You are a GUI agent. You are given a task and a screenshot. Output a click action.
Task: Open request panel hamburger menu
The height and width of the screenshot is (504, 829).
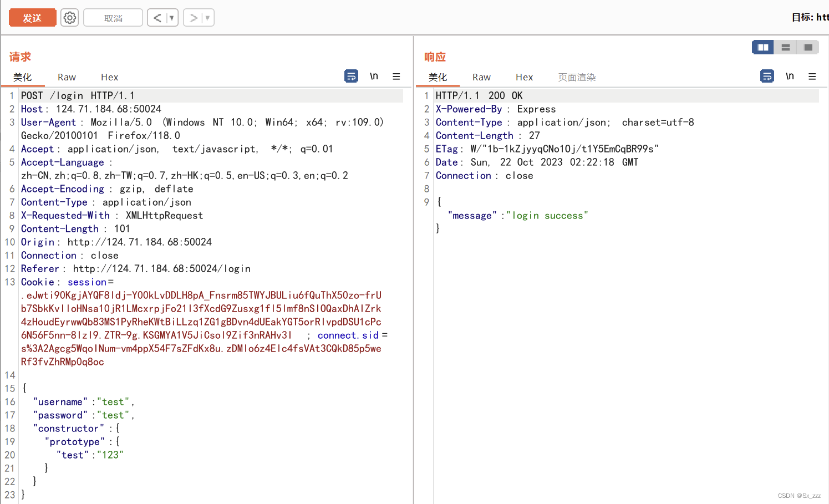pos(396,77)
